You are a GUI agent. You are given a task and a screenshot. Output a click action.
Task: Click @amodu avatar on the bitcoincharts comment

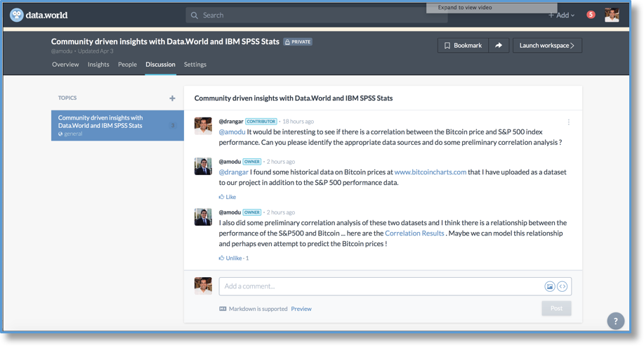[x=203, y=166]
